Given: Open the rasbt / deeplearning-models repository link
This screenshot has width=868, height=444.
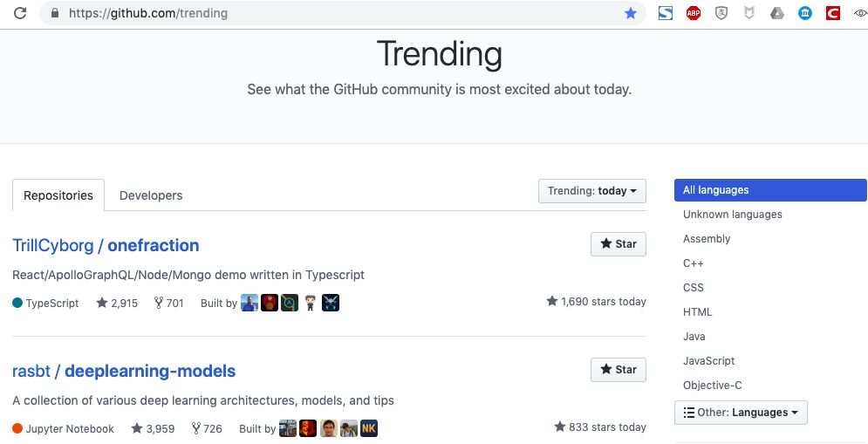Looking at the screenshot, I should point(124,371).
